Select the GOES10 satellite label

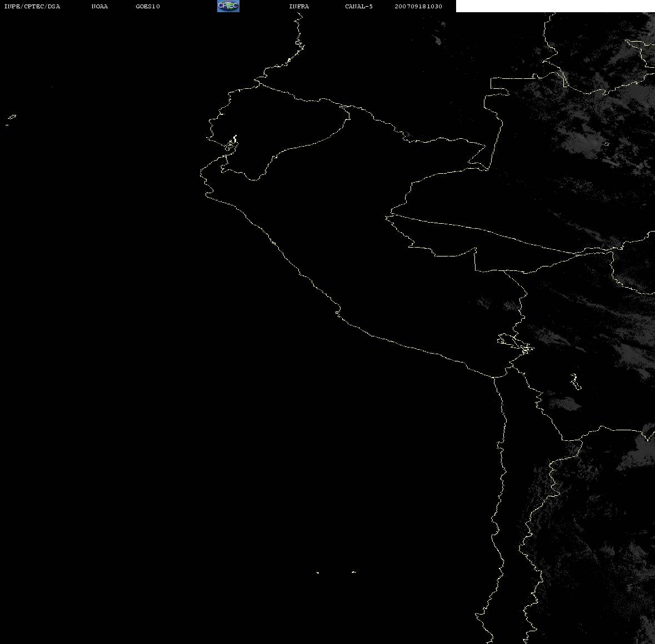coord(148,6)
